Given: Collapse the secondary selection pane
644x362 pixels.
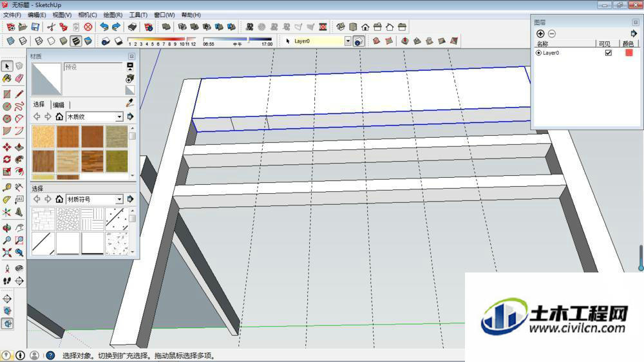Looking at the screenshot, I should (130, 66).
